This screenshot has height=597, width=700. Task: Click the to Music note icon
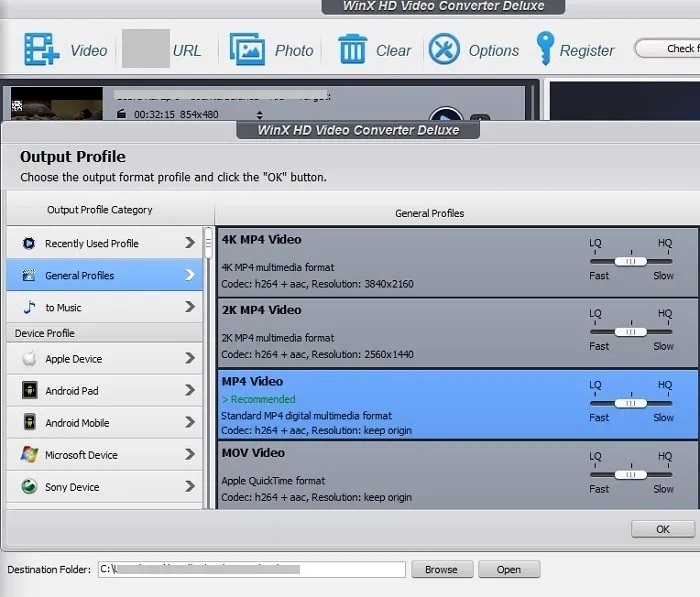click(x=29, y=307)
